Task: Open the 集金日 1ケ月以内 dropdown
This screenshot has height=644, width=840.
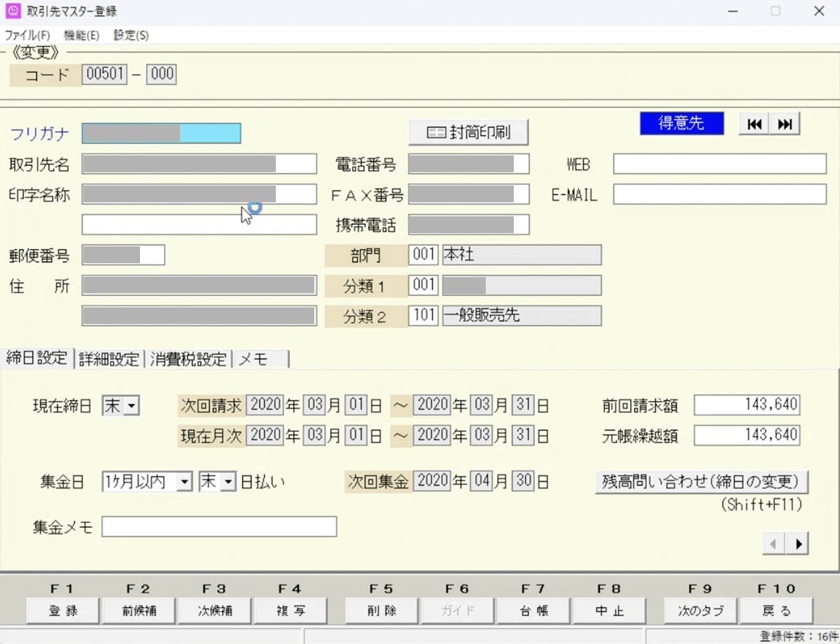Action: (184, 482)
